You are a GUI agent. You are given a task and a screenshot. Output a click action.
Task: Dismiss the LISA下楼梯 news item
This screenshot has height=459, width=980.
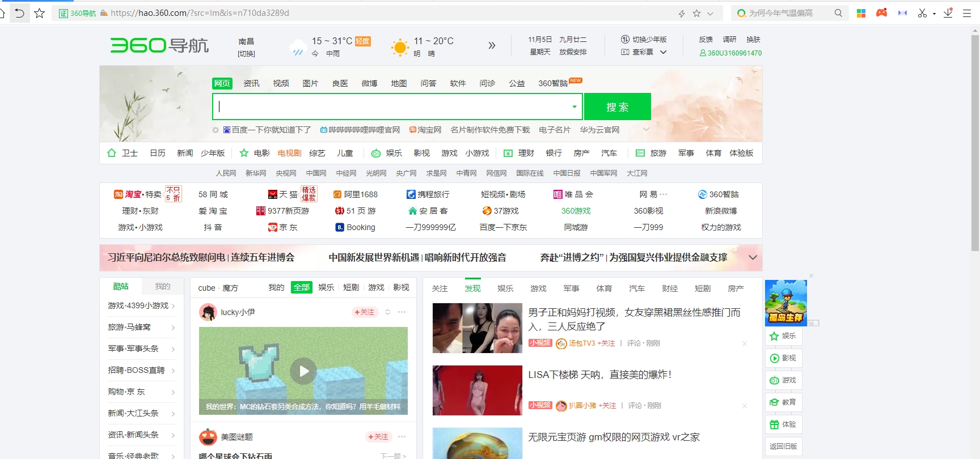coord(745,406)
